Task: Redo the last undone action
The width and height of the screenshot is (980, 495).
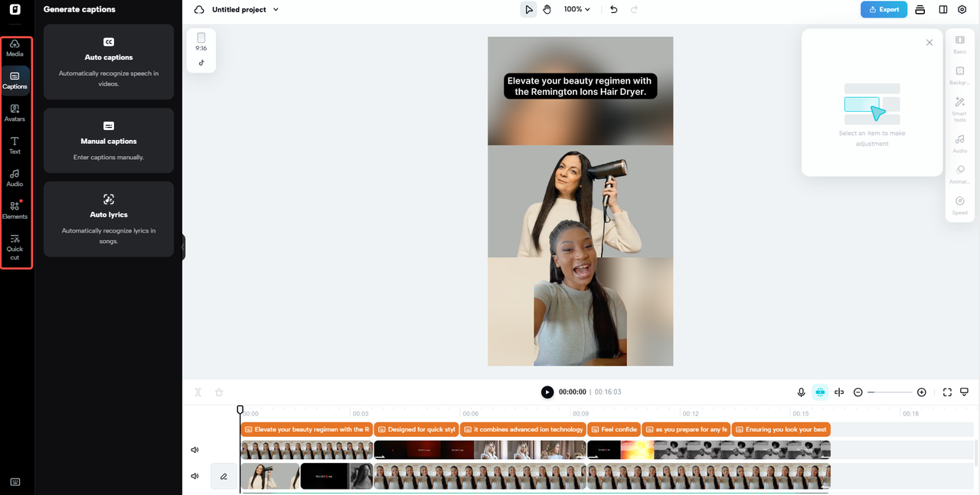Action: coord(634,9)
